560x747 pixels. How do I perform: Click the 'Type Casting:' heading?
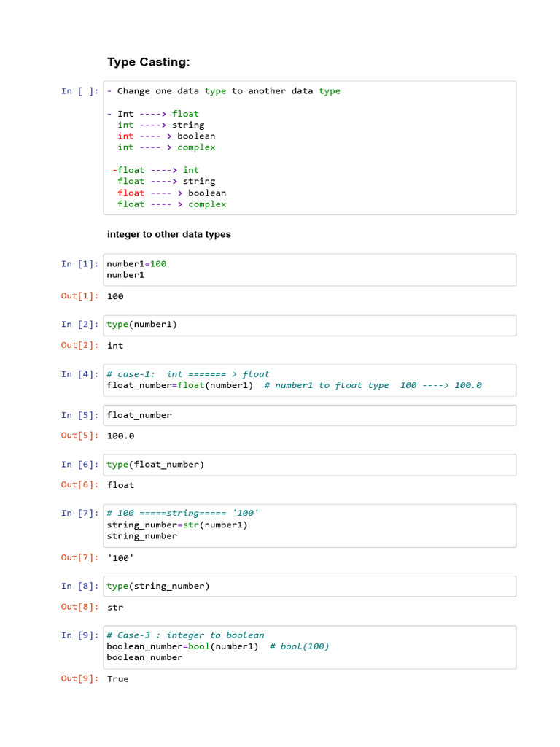point(148,62)
